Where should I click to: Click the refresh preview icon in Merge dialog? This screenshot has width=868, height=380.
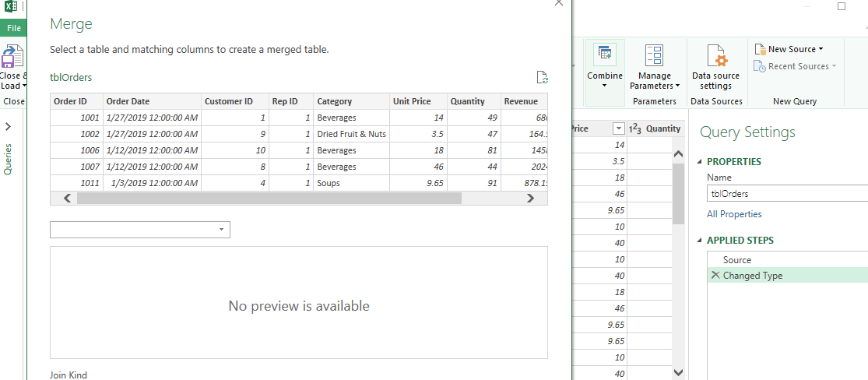(x=543, y=78)
